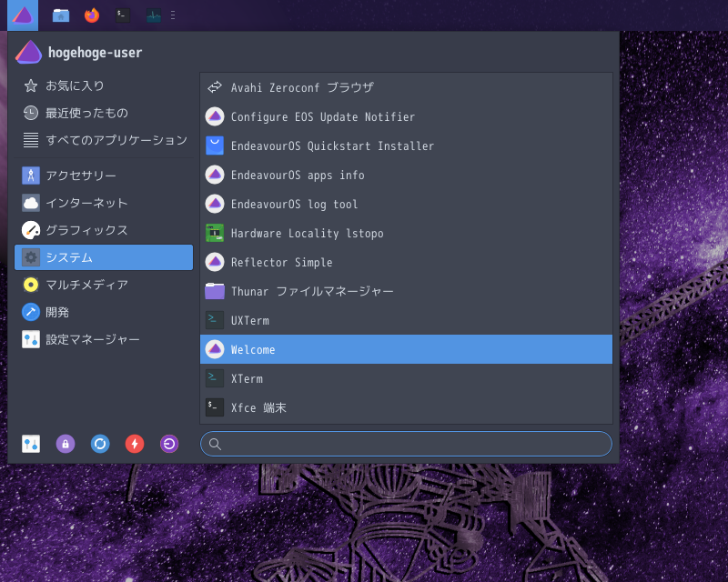Click the XTerm terminal icon
The height and width of the screenshot is (582, 728).
[x=215, y=378]
